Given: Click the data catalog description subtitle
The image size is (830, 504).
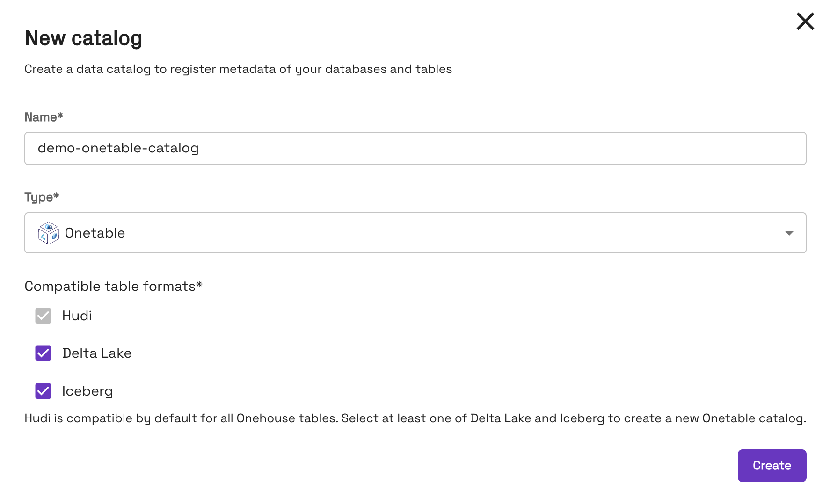Looking at the screenshot, I should (x=238, y=69).
